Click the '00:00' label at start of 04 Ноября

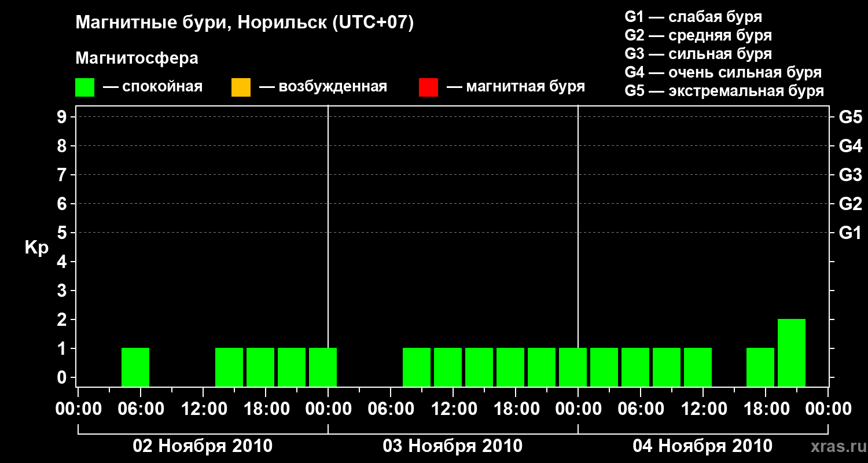pyautogui.click(x=578, y=409)
